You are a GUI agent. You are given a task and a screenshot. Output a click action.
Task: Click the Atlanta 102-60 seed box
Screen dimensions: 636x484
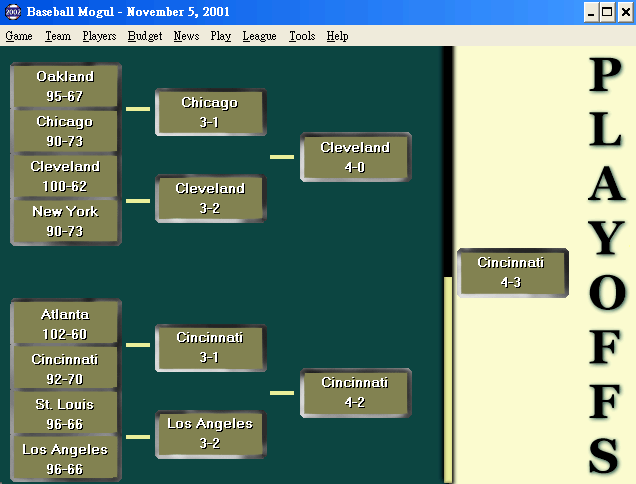(x=65, y=324)
